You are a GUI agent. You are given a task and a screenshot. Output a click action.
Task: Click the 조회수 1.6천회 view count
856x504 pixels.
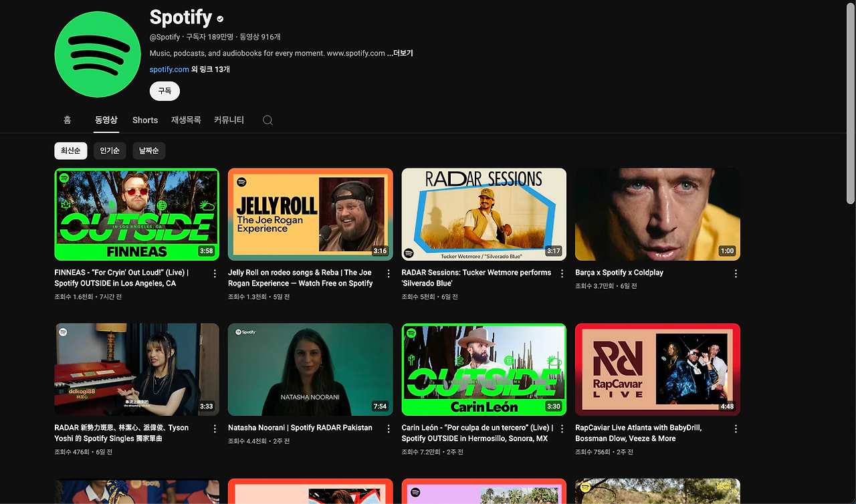pyautogui.click(x=75, y=297)
